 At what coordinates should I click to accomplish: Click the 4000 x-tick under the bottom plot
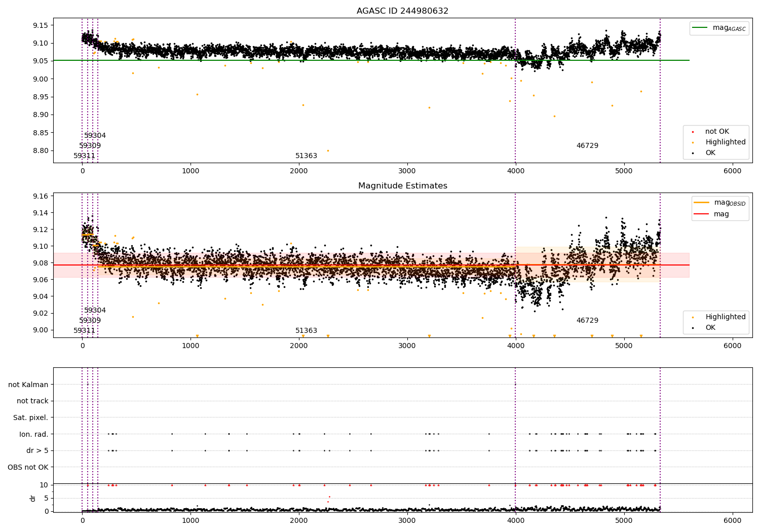pos(516,520)
